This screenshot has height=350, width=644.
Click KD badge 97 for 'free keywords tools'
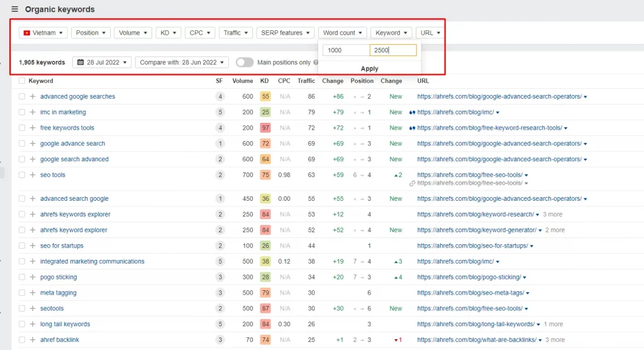tap(265, 128)
